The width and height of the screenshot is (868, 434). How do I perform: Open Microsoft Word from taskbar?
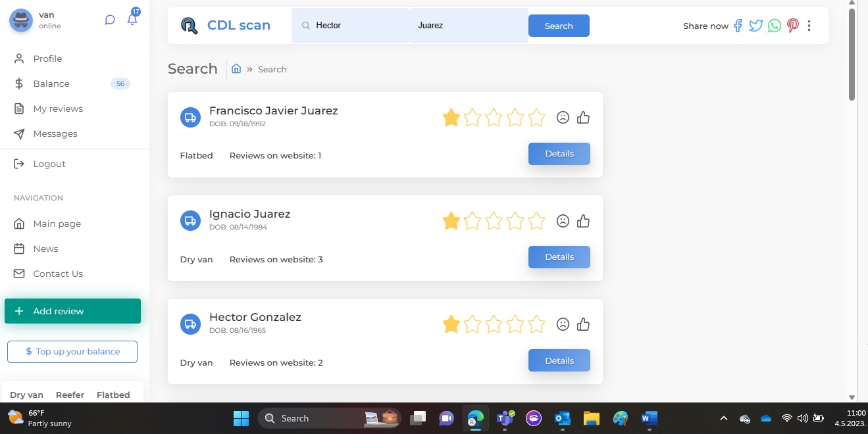coord(649,418)
